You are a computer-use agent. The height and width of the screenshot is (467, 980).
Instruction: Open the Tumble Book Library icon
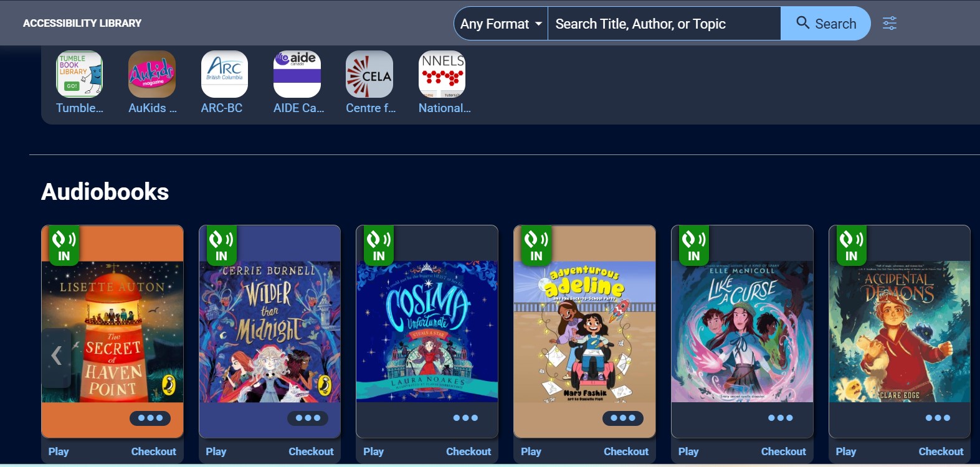point(80,74)
